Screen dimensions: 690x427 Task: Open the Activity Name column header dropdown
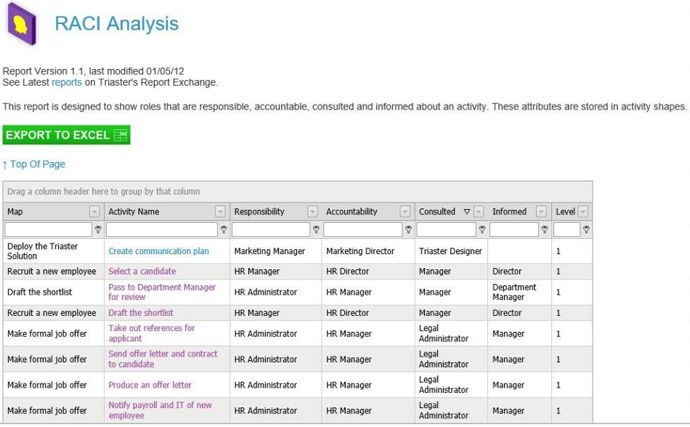tap(220, 212)
